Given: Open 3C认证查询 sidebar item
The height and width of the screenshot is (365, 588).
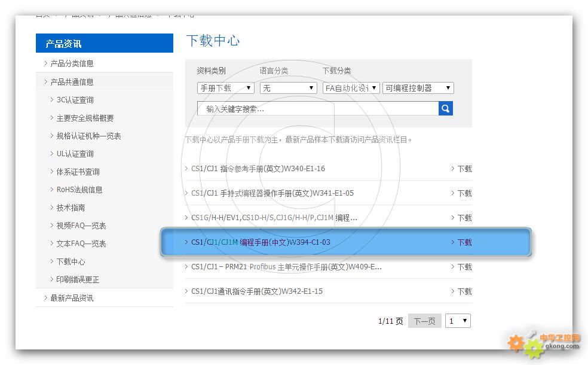Looking at the screenshot, I should [75, 100].
